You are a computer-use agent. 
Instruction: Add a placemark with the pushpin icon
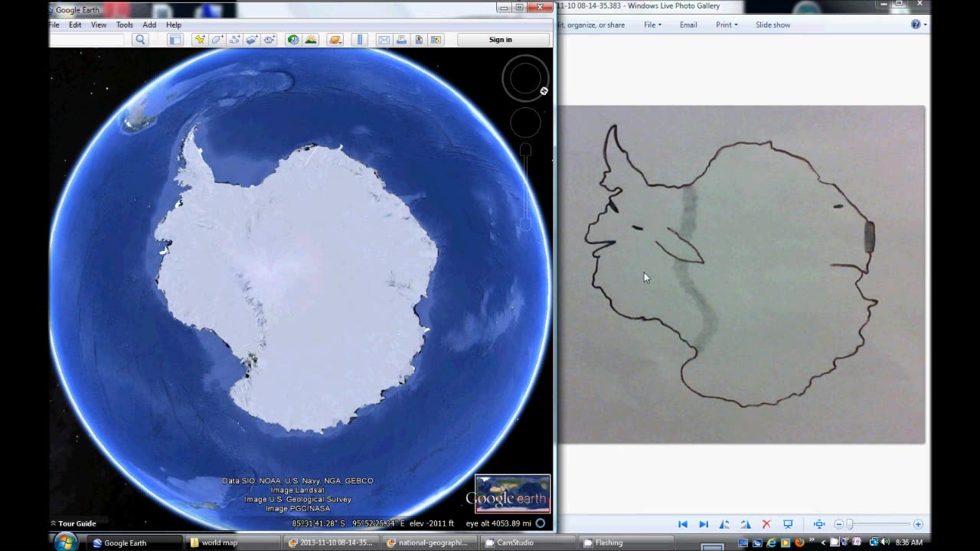(200, 40)
